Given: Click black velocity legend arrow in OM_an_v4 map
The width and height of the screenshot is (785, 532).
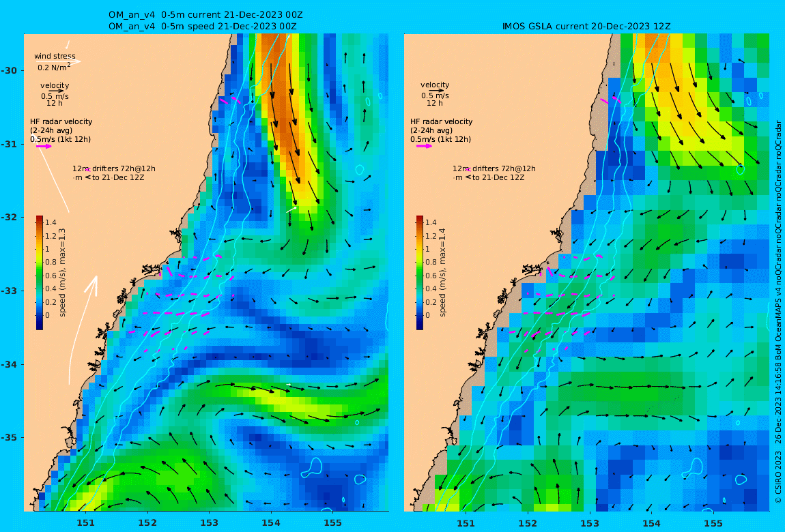Looking at the screenshot, I should [56, 91].
